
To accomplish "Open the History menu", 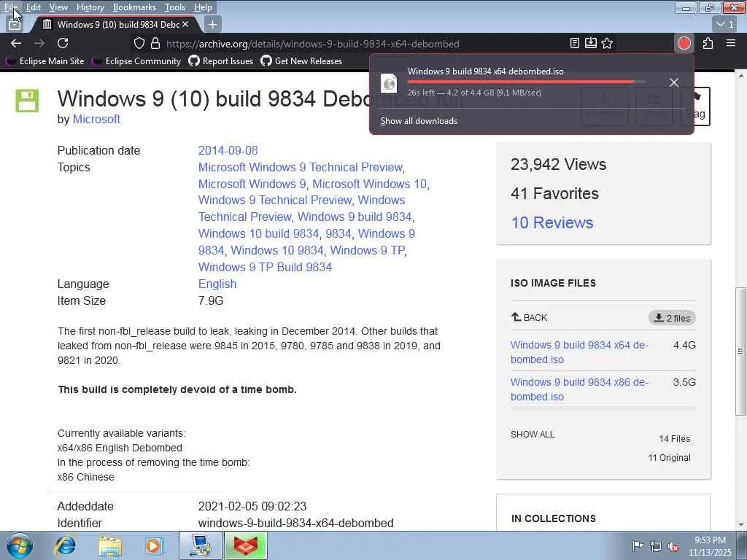I will (x=90, y=7).
